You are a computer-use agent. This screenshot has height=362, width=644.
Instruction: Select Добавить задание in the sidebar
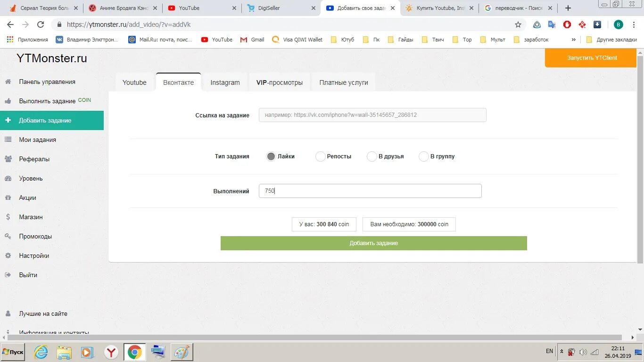pyautogui.click(x=52, y=120)
